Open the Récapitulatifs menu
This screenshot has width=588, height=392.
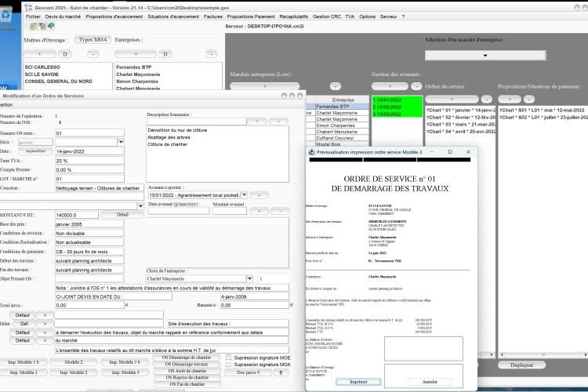pyautogui.click(x=294, y=16)
